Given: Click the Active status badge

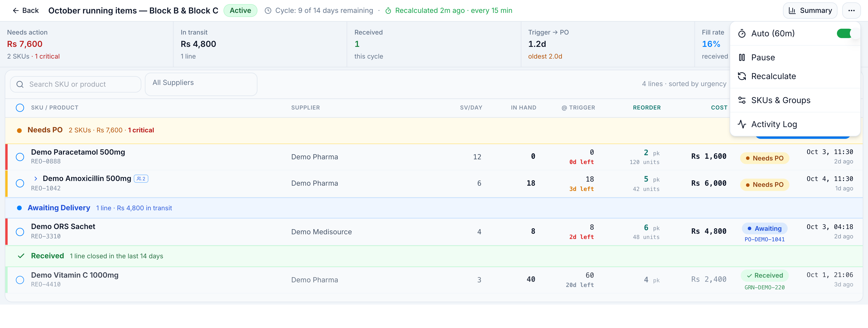Looking at the screenshot, I should [x=240, y=10].
